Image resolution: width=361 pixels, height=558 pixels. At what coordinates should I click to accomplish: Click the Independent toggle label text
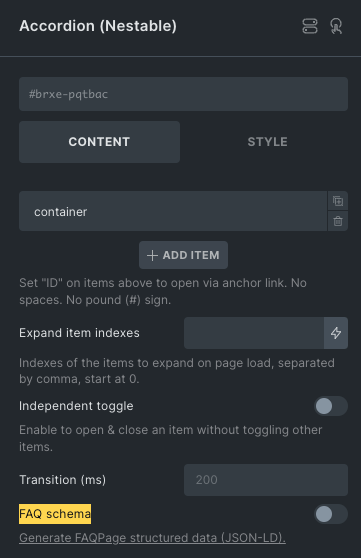click(76, 406)
